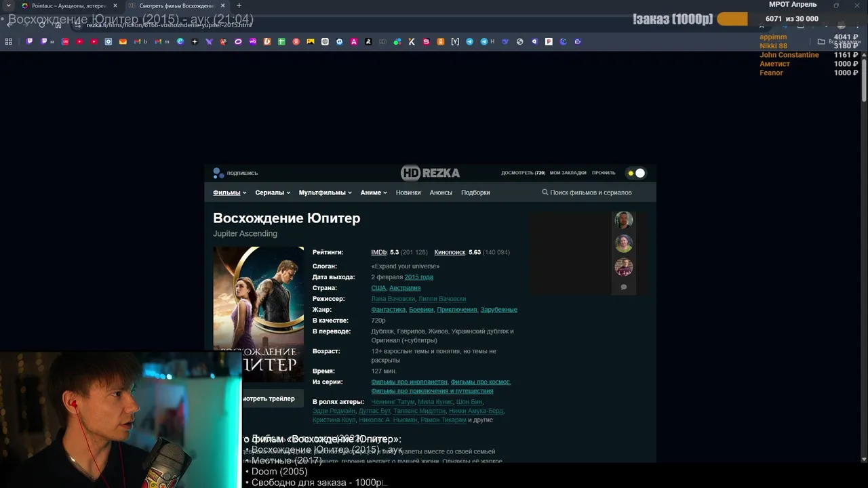Open the yellow picture bookmark
Viewport: 868px width, 488px height.
point(311,41)
